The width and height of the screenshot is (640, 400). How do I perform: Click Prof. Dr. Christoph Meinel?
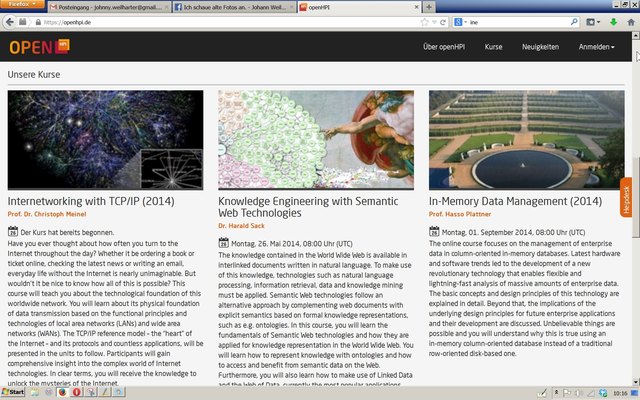(x=47, y=214)
